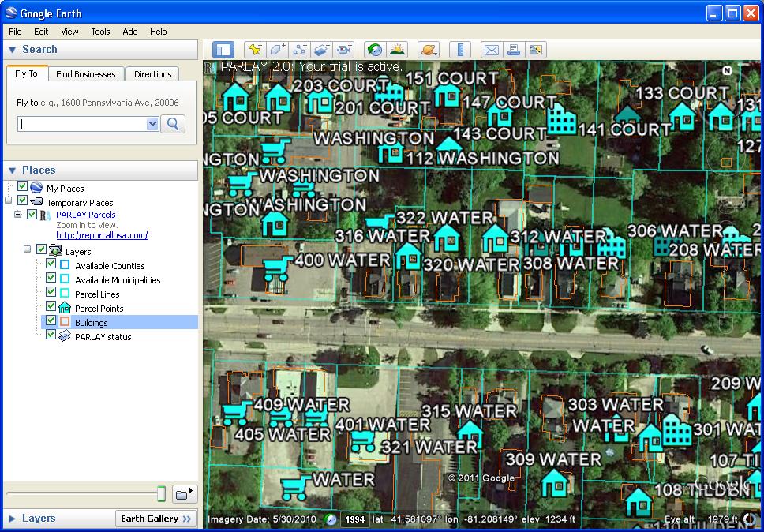The image size is (764, 532).
Task: Toggle the sidebar with the toolbar panel icon
Action: pyautogui.click(x=223, y=50)
